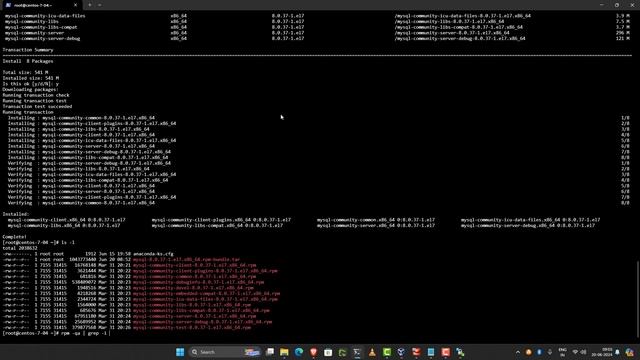The image size is (640, 360).
Task: Click the 'Downloading packages:' line
Action: pyautogui.click(x=31, y=89)
